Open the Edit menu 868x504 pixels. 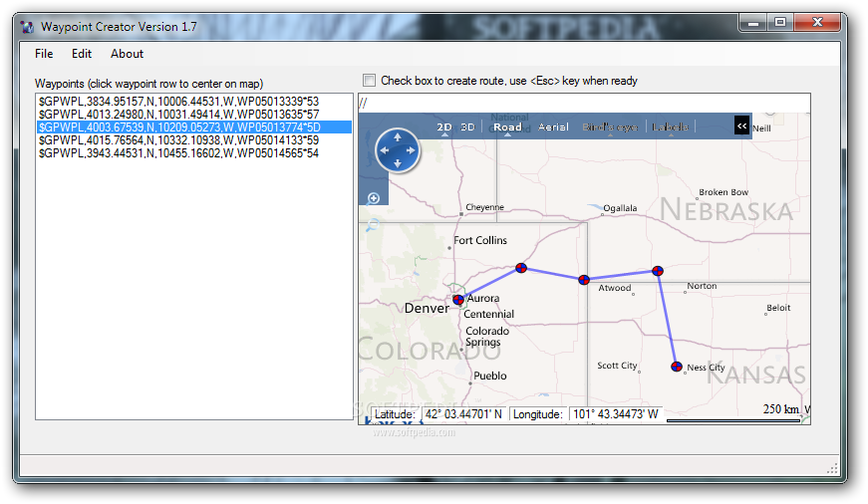coord(82,54)
